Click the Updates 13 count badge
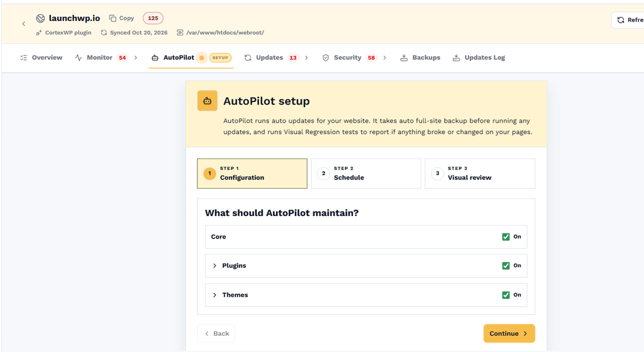This screenshot has width=644, height=352. pos(293,57)
